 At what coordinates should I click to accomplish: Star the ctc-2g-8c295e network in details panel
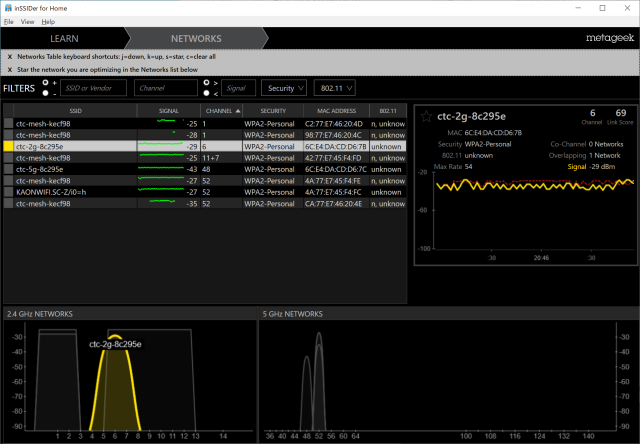point(426,116)
